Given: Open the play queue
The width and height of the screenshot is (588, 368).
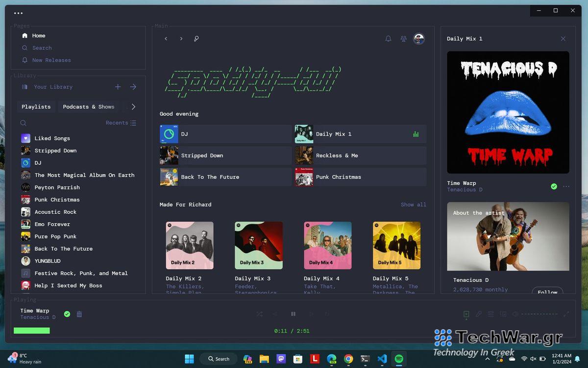Looking at the screenshot, I should (x=490, y=314).
